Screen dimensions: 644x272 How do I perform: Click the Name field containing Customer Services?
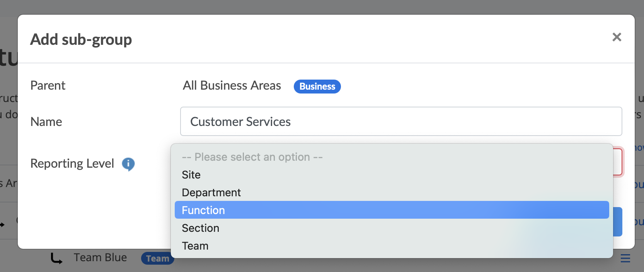point(401,122)
